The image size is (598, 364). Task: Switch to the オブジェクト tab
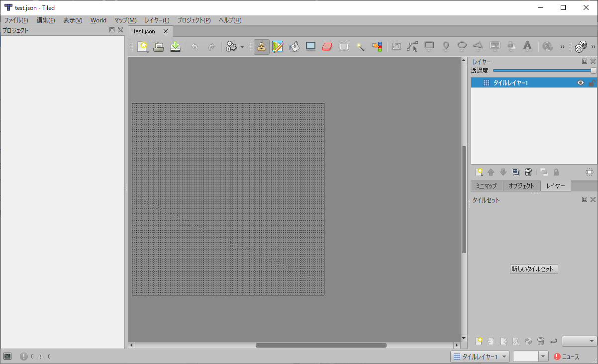click(521, 186)
